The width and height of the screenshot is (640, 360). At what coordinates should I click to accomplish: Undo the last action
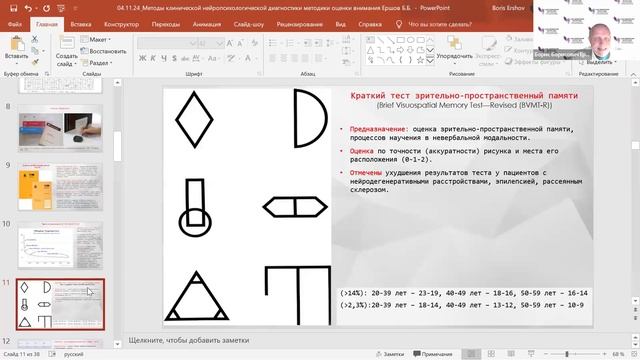(28, 8)
